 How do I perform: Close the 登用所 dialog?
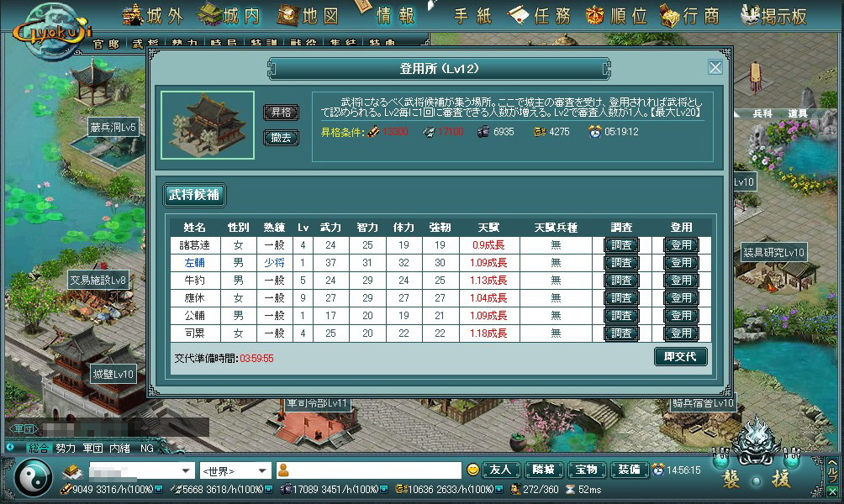(715, 67)
